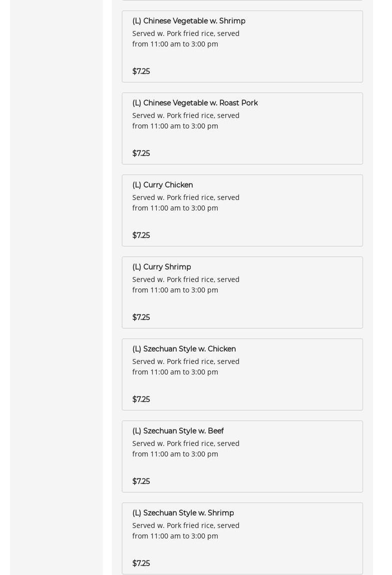Viewport: 392px width, 575px height.
Task: Select the $7.25 price for Szechuan Style w. Beef
Action: [x=141, y=481]
